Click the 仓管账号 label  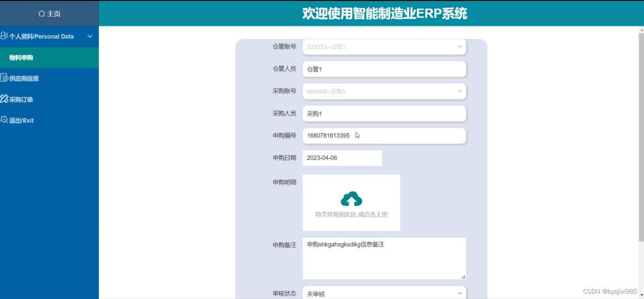[284, 46]
